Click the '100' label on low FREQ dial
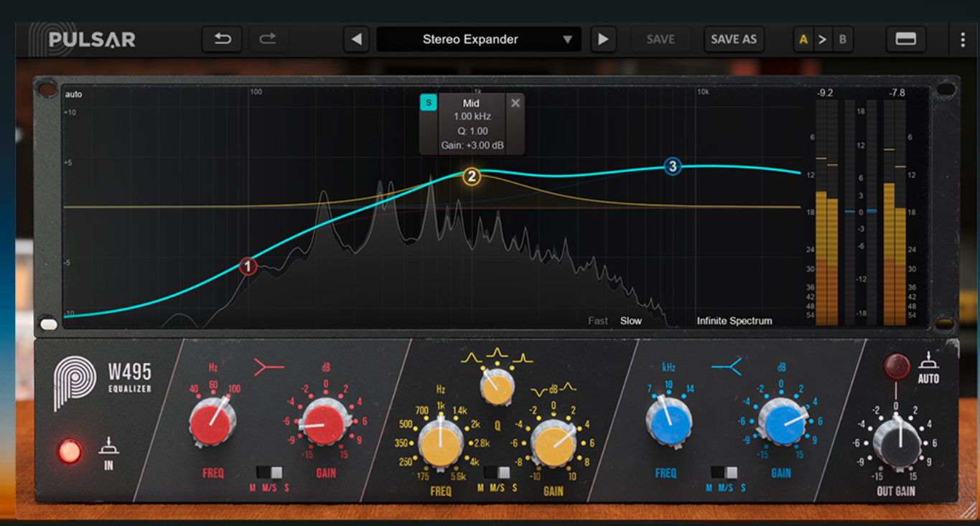The height and width of the screenshot is (526, 980). click(x=233, y=390)
